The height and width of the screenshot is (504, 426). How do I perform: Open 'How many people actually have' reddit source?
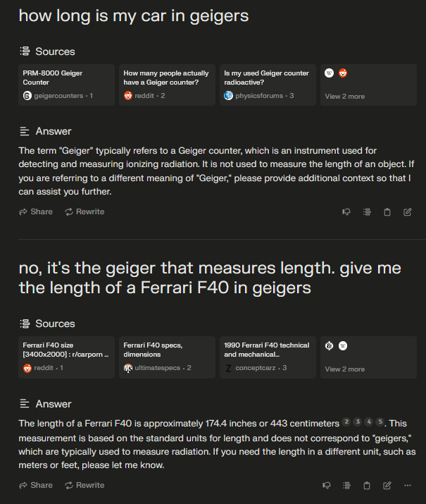[x=167, y=85]
